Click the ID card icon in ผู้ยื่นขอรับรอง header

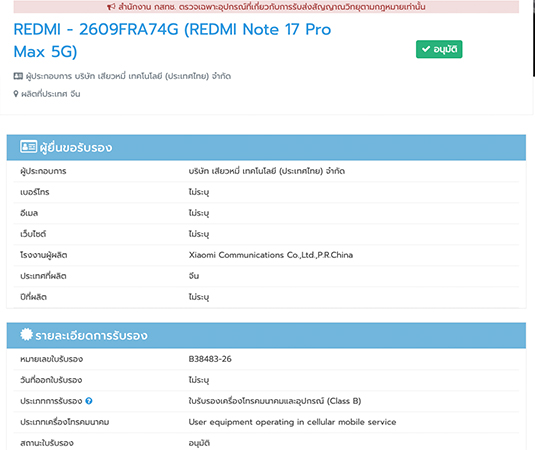28,147
